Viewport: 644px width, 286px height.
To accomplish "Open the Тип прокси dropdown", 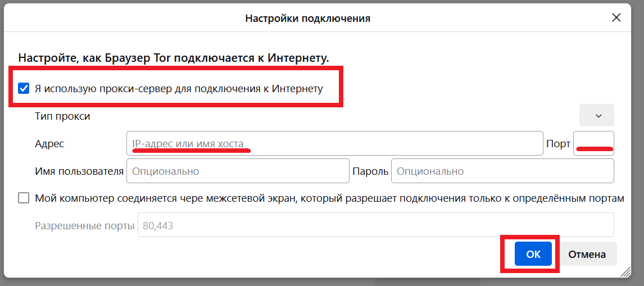I will pyautogui.click(x=597, y=116).
